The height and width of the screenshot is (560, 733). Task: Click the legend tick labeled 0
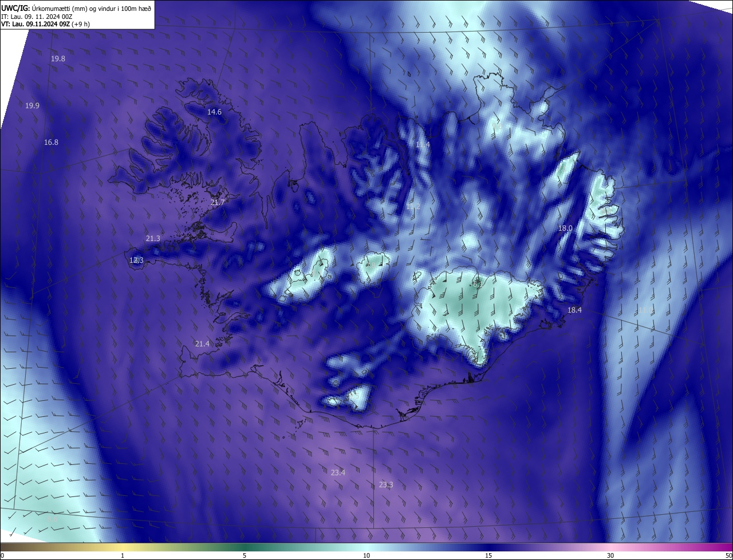(2, 555)
